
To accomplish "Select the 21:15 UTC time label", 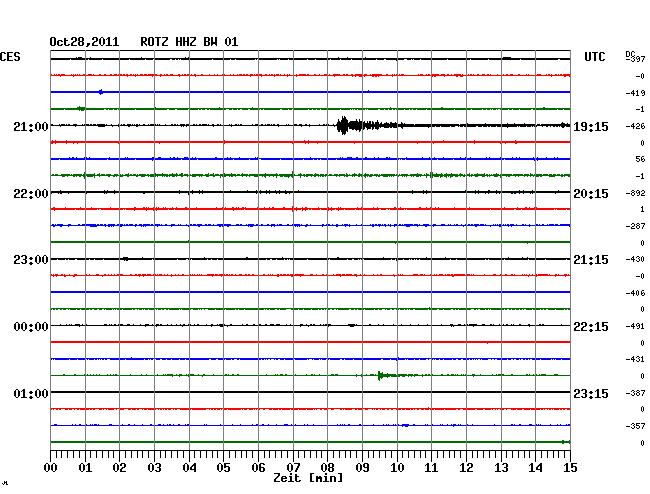I will pos(591,260).
